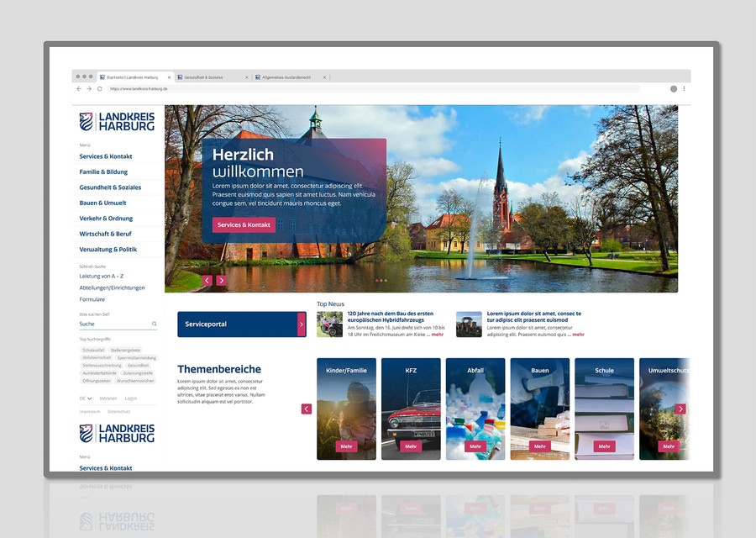Open the Wirtschaft & Beruf menu item
The width and height of the screenshot is (756, 538).
tap(105, 234)
